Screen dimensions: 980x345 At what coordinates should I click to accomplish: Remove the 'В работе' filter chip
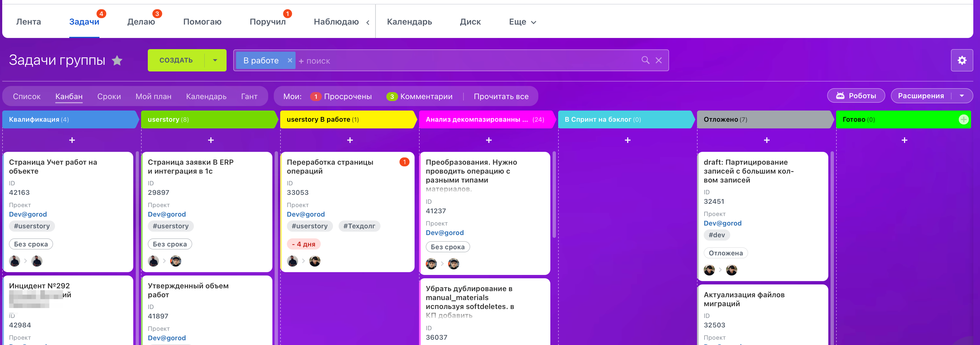tap(290, 60)
